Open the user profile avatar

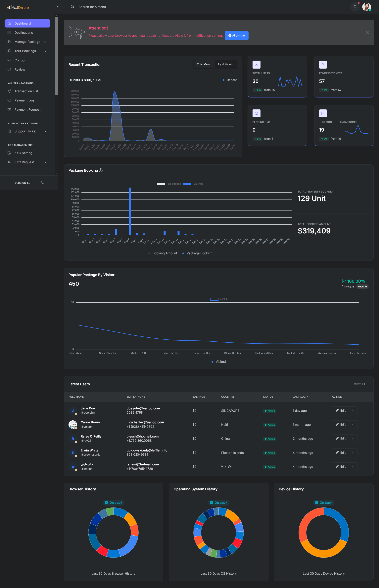(x=366, y=7)
